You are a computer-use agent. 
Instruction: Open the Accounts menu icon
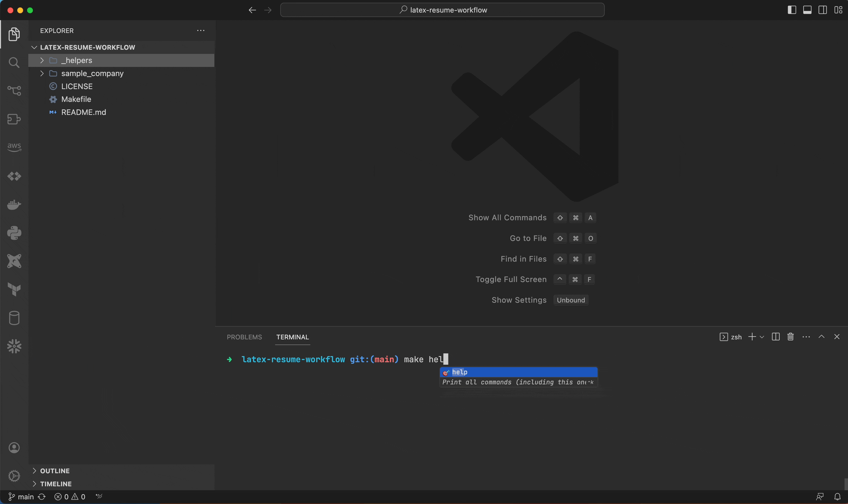14,448
